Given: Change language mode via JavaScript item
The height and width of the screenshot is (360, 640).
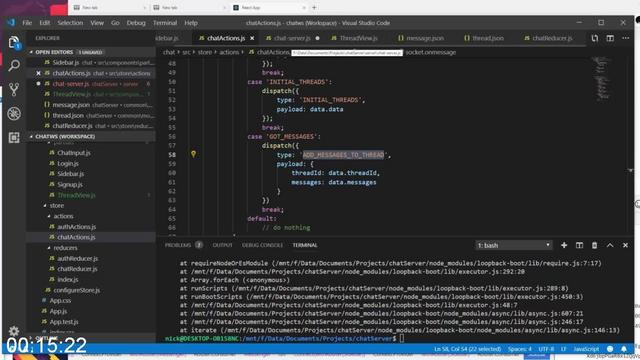Looking at the screenshot, I should [586, 349].
